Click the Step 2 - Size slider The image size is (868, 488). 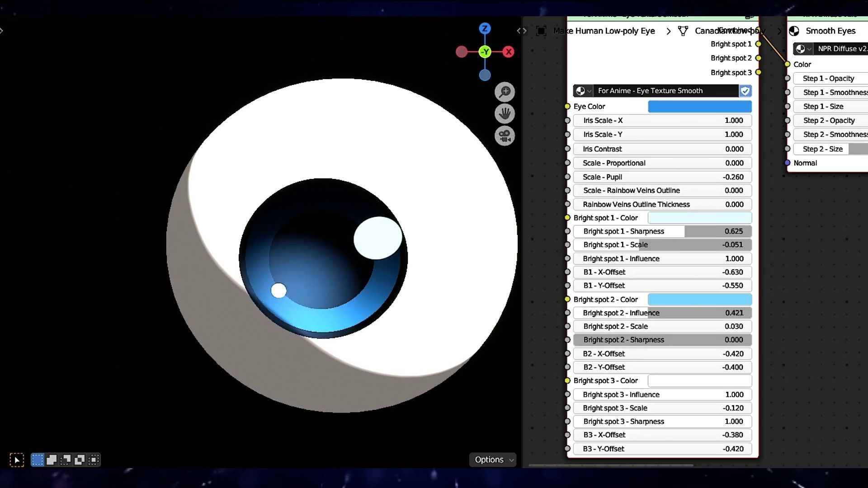[x=831, y=149]
